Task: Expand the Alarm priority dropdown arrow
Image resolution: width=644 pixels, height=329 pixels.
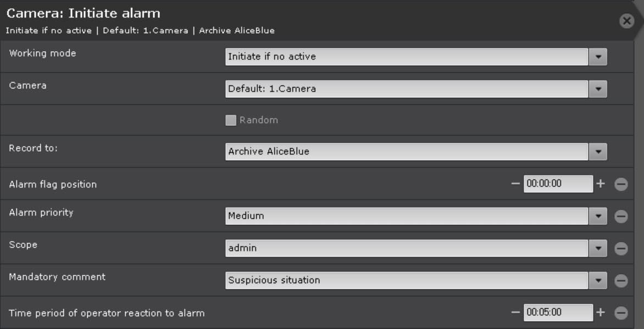Action: [598, 216]
